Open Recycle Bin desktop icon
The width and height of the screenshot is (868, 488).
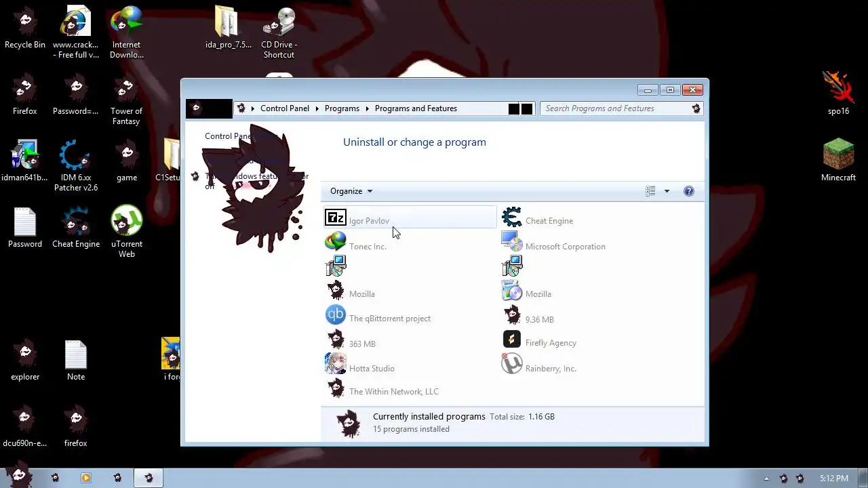(x=25, y=28)
